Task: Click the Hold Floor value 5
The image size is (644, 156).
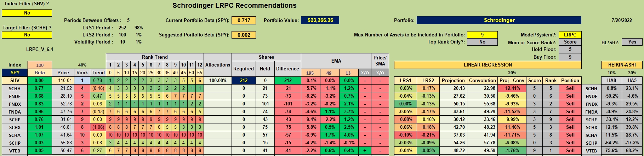Action: pos(570,49)
